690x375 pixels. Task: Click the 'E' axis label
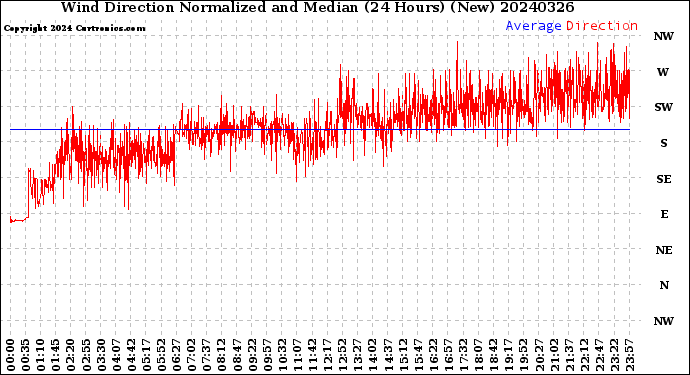point(664,214)
